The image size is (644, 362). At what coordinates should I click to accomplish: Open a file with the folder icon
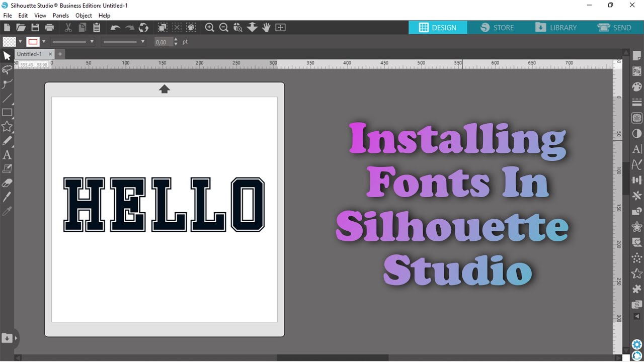coord(21,28)
